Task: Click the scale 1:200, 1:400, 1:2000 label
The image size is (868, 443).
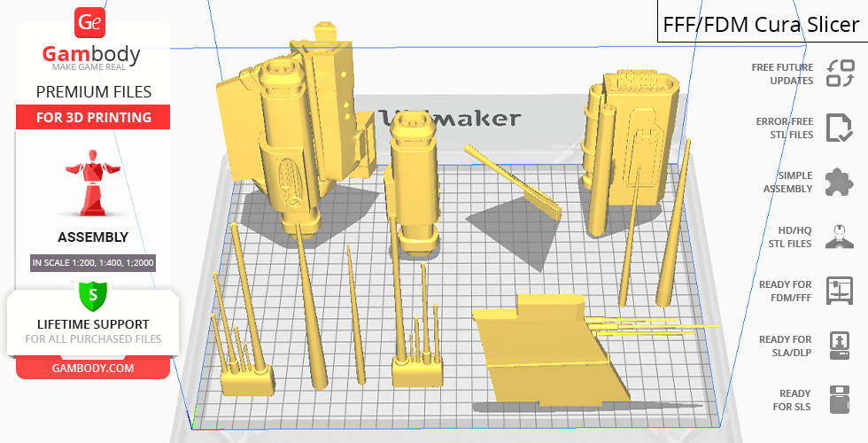Action: coord(92,262)
